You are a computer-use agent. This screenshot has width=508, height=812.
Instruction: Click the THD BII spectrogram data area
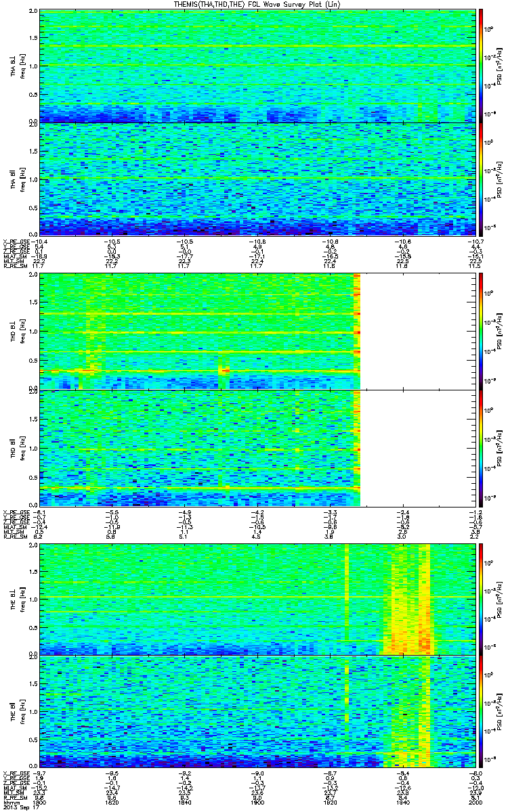click(199, 448)
